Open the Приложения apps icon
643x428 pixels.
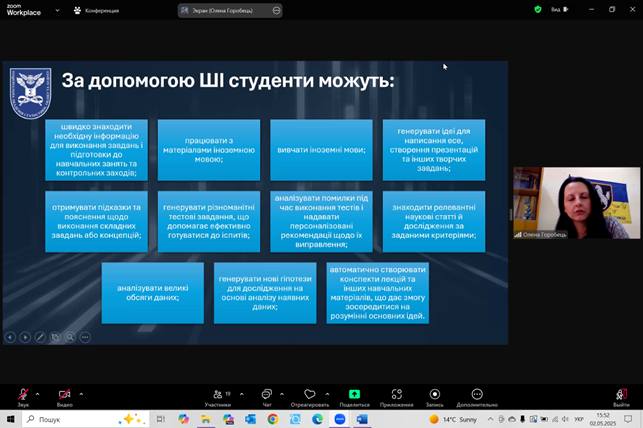coord(396,394)
